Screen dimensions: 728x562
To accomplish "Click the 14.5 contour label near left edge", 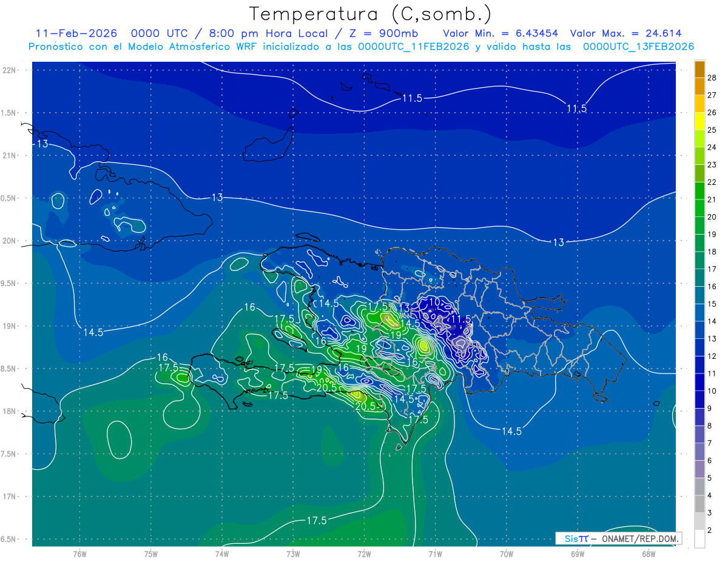I will coord(93,332).
